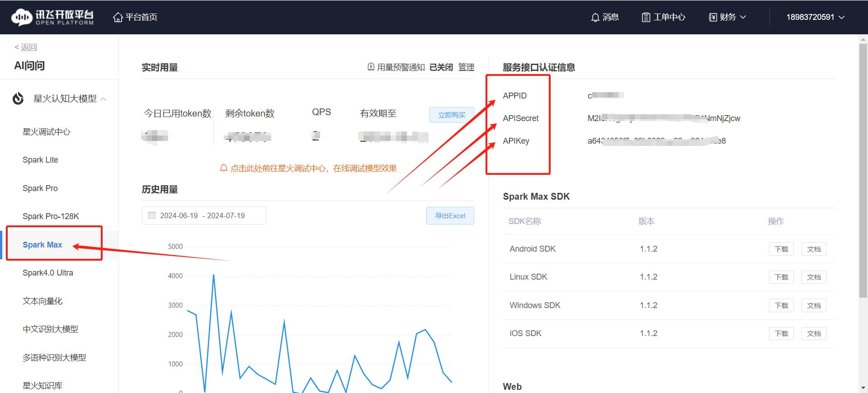
Task: Click the page vertical scrollbar
Action: [863, 171]
